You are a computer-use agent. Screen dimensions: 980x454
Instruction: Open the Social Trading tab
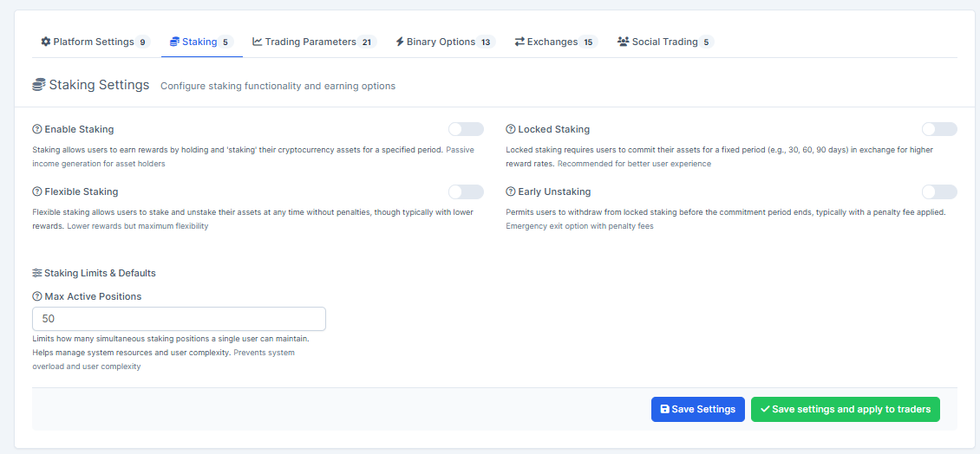click(x=664, y=42)
